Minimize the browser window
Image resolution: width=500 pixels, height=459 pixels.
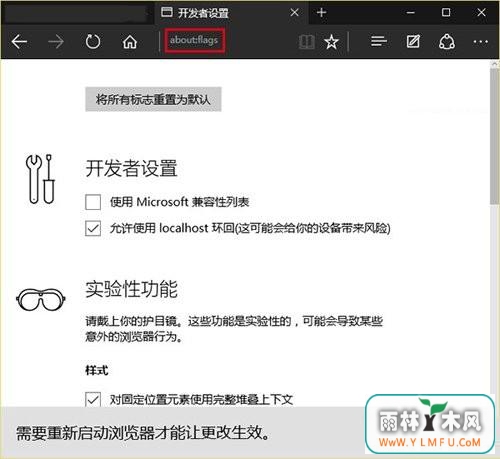point(411,13)
